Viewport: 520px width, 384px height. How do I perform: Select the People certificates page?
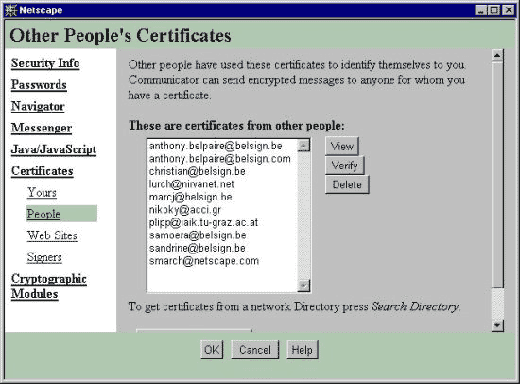44,214
